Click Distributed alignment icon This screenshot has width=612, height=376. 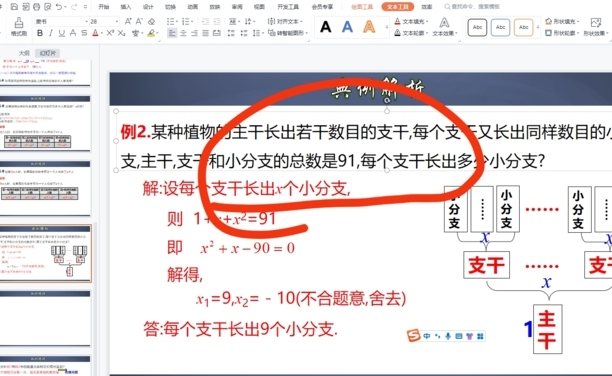pos(217,33)
